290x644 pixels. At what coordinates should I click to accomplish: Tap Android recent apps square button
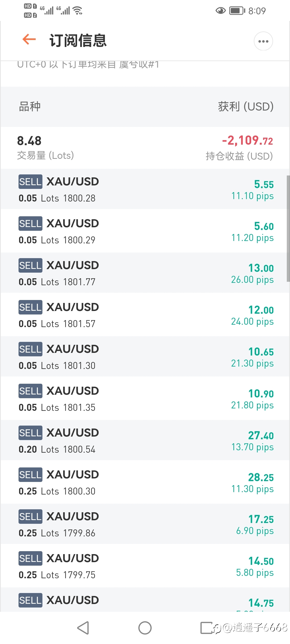click(x=206, y=628)
